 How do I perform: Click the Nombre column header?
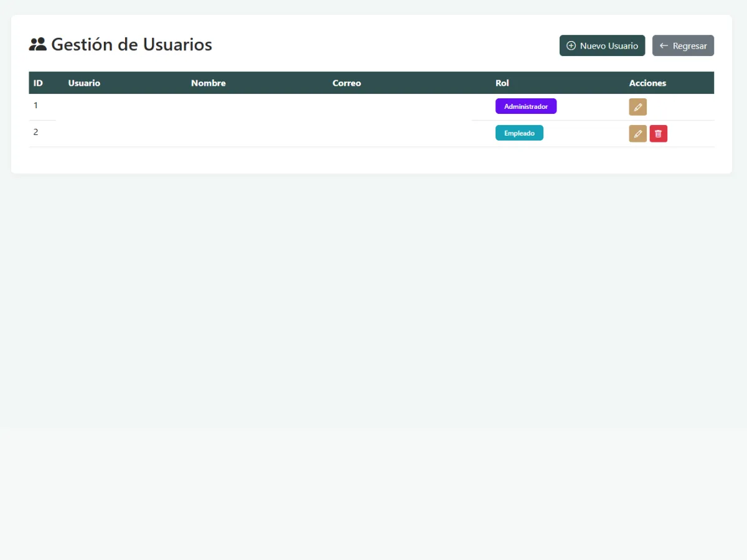(x=208, y=83)
